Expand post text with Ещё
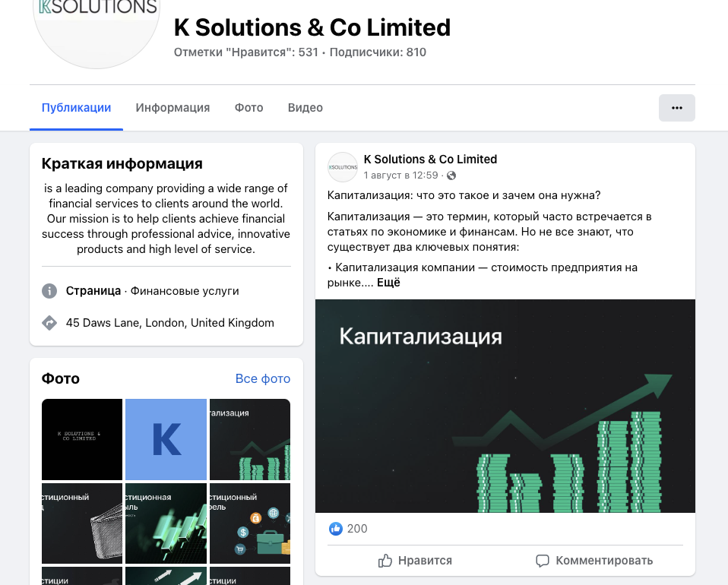This screenshot has height=585, width=728. click(388, 283)
